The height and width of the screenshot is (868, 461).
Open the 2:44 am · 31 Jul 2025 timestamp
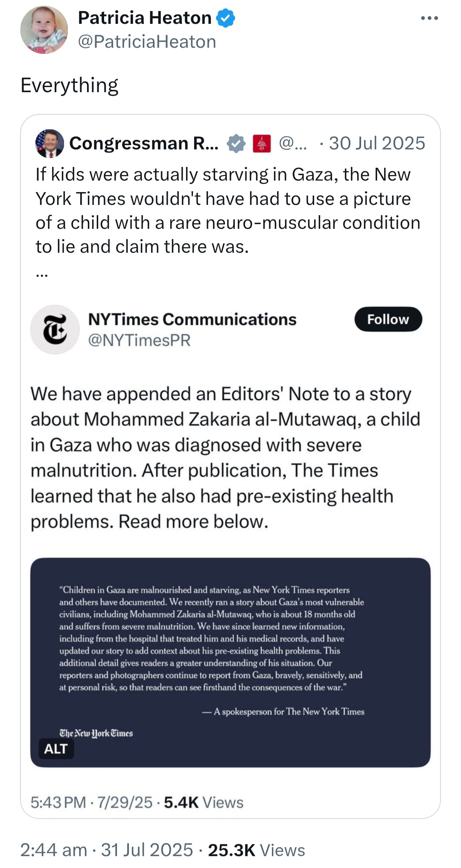click(x=107, y=850)
